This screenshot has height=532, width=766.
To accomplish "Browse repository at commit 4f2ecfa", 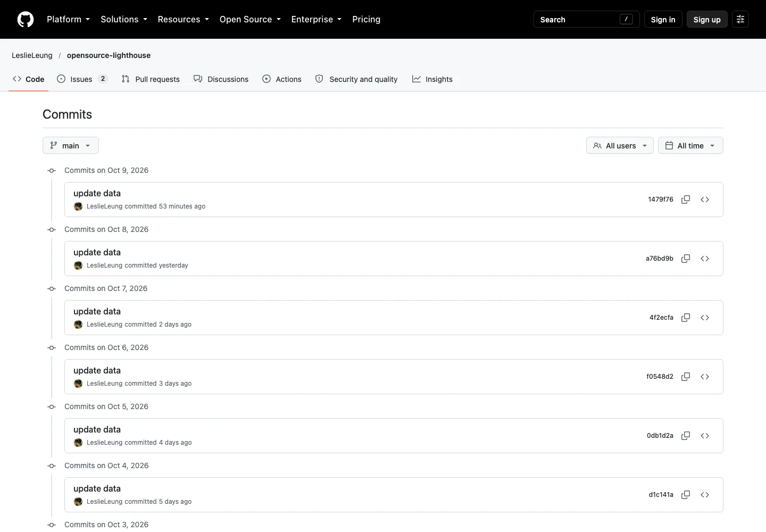I will pos(705,318).
